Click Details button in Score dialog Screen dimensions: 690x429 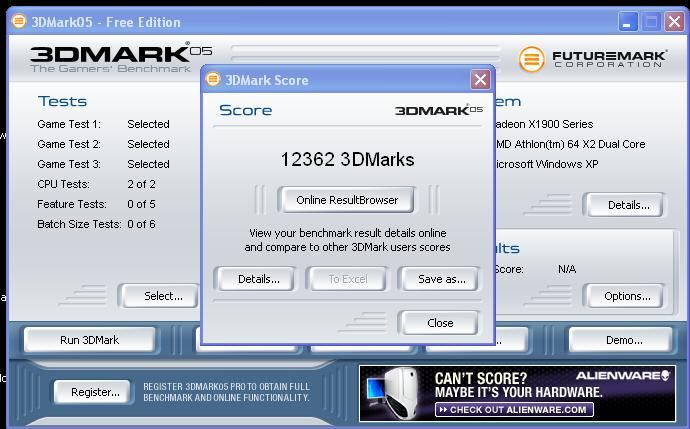click(x=258, y=279)
